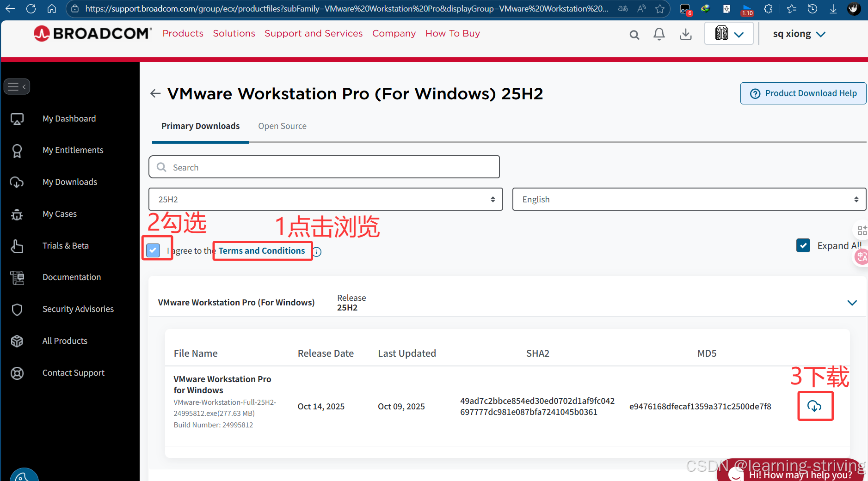Click the Search input field
This screenshot has height=481, width=868.
point(324,167)
